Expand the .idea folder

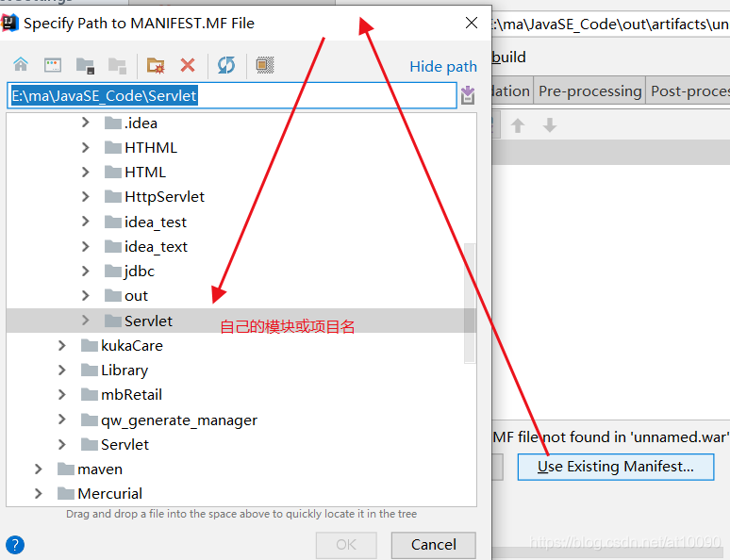click(85, 123)
